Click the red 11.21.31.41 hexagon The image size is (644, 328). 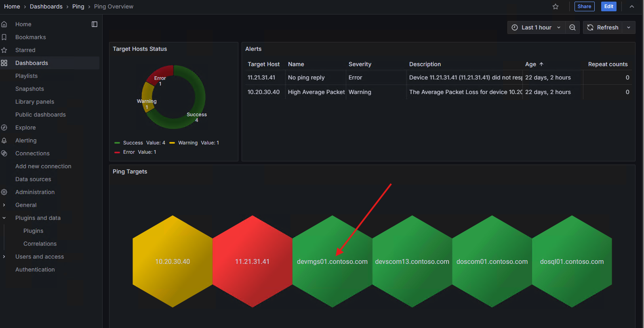pyautogui.click(x=253, y=261)
